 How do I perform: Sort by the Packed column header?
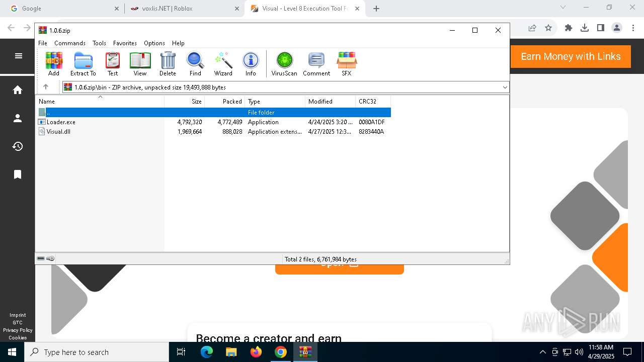[225, 101]
